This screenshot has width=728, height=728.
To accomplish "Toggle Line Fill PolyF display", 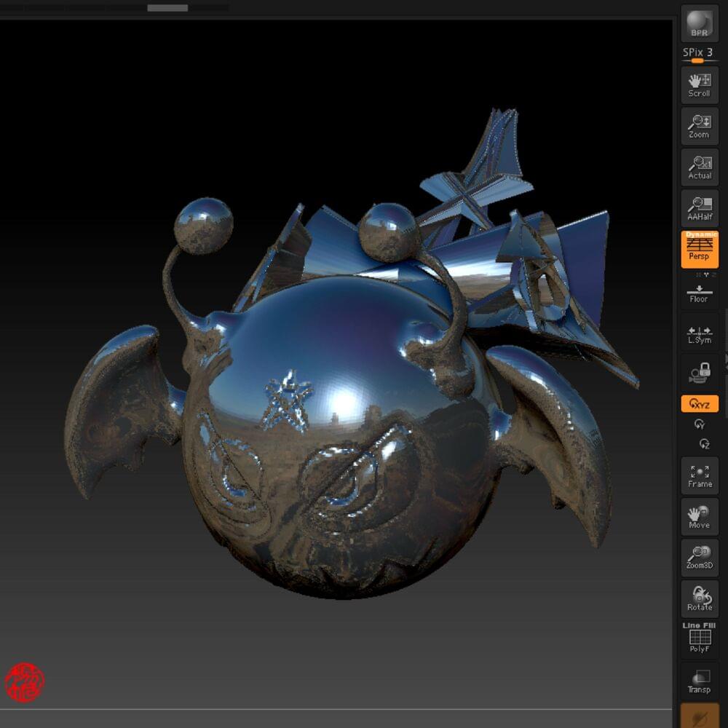I will [x=699, y=638].
